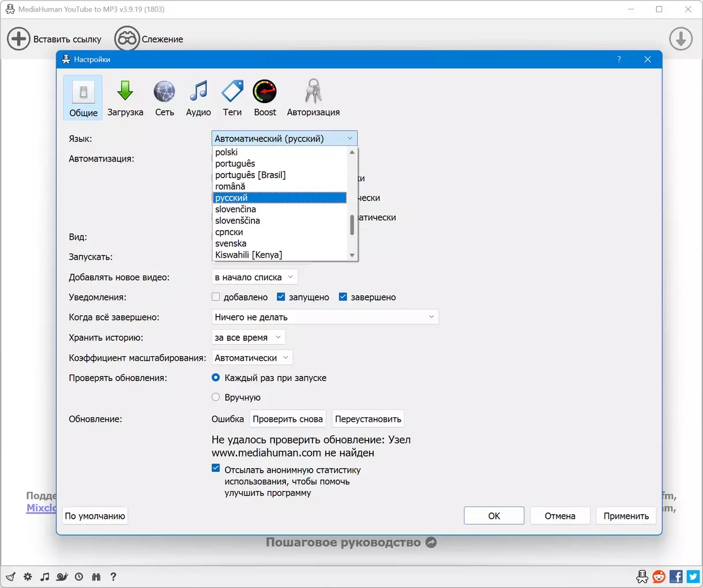Screen dimensions: 703x588
Task: Uncheck the "завершено" notification checkbox
Action: (343, 297)
